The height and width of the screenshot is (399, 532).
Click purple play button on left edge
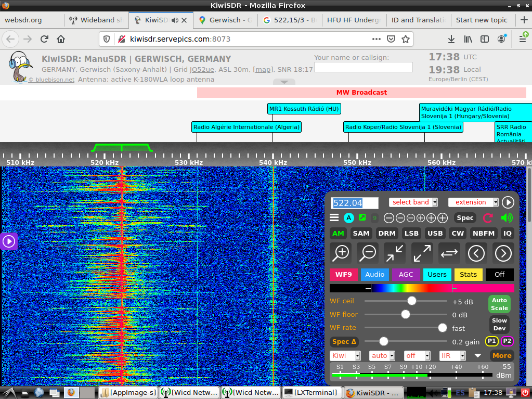point(8,241)
